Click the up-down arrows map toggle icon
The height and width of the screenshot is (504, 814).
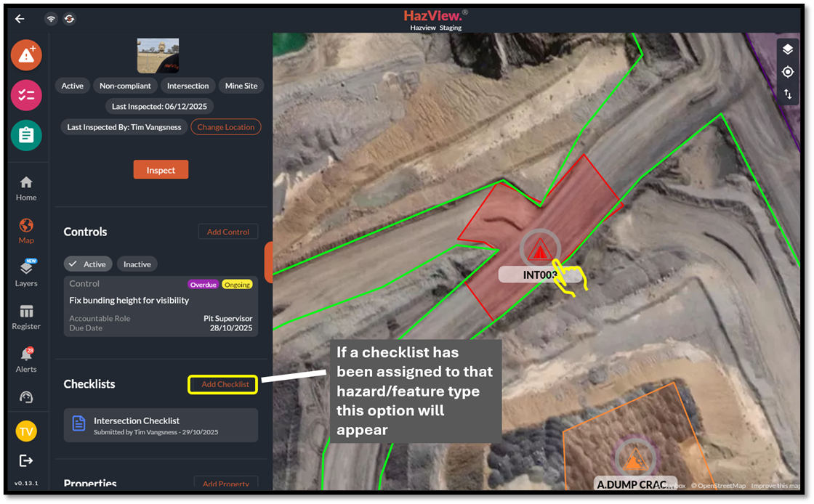tap(787, 94)
